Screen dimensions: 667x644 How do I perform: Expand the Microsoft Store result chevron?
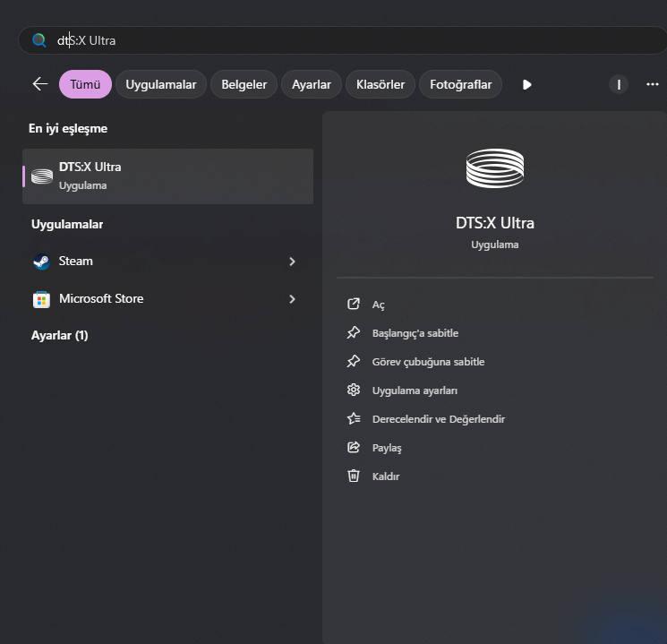pyautogui.click(x=292, y=299)
